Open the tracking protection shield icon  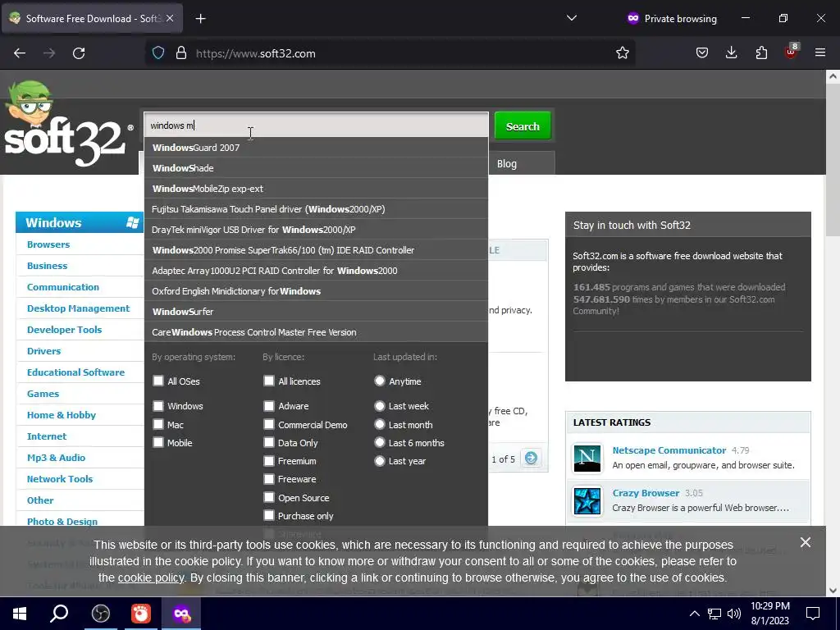tap(158, 53)
